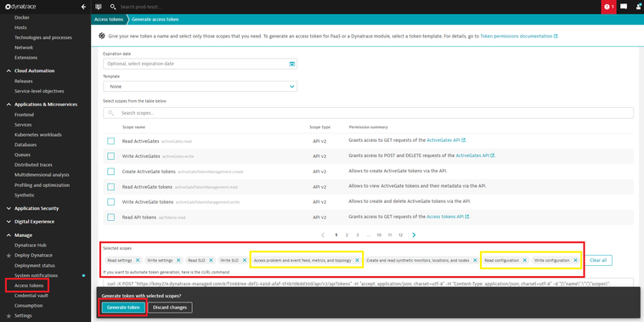Open the Template dropdown
The width and height of the screenshot is (644, 322).
(x=200, y=87)
